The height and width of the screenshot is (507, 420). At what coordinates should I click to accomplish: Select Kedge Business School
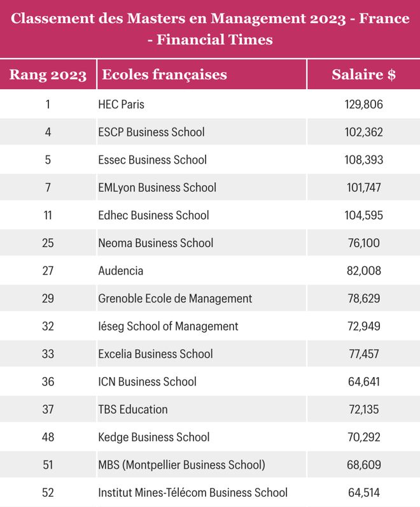(x=154, y=437)
